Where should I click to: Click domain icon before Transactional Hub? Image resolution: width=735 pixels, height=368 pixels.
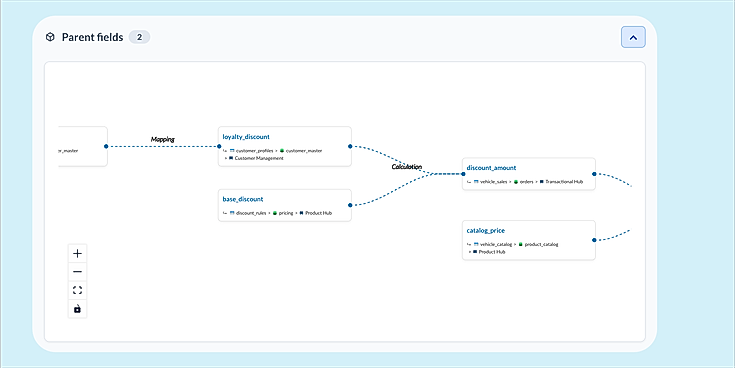(x=542, y=181)
